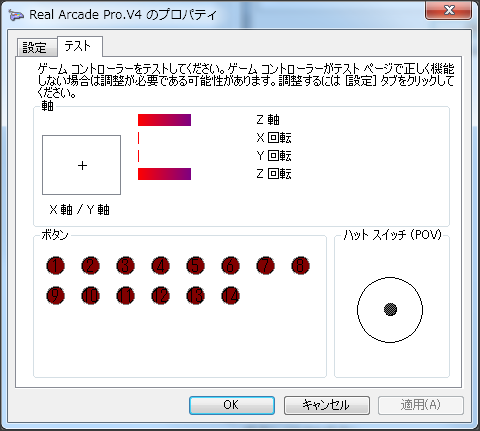Click the window title Real Arcade Pro.V4 のプロパティ
Screen dimensions: 480x431
click(123, 15)
